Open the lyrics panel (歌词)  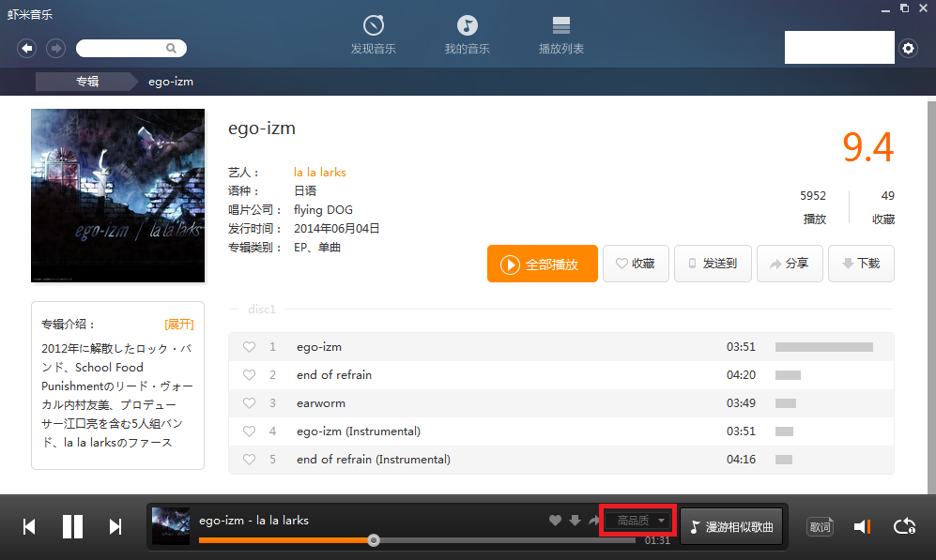(821, 527)
